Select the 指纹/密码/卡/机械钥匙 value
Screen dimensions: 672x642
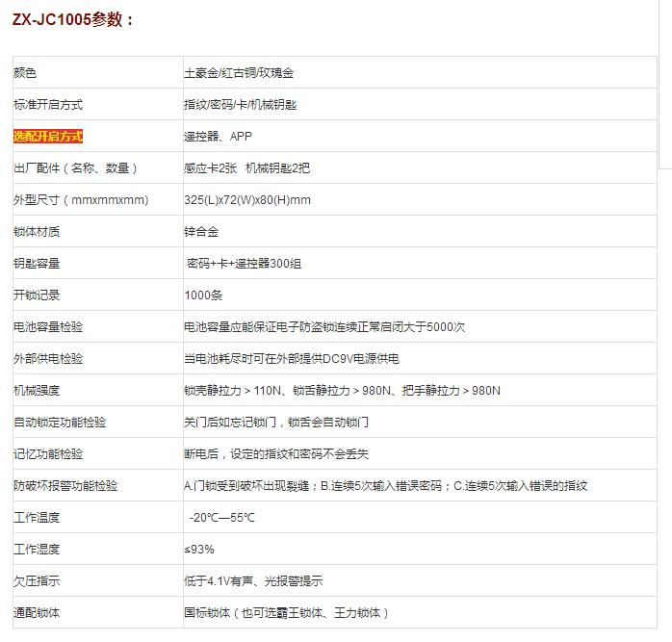tap(240, 105)
